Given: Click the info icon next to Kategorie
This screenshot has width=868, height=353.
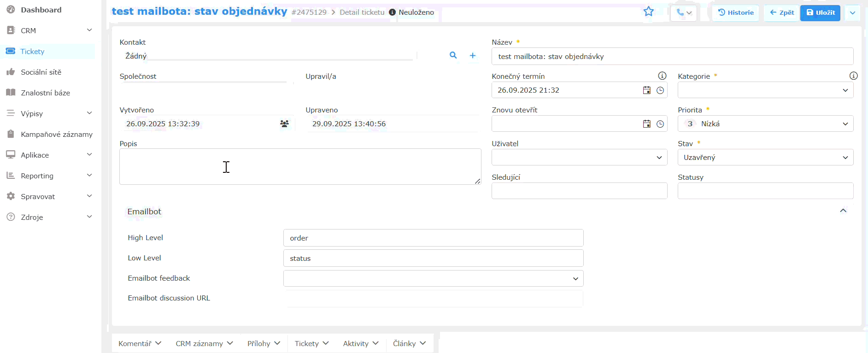Looking at the screenshot, I should click(853, 76).
